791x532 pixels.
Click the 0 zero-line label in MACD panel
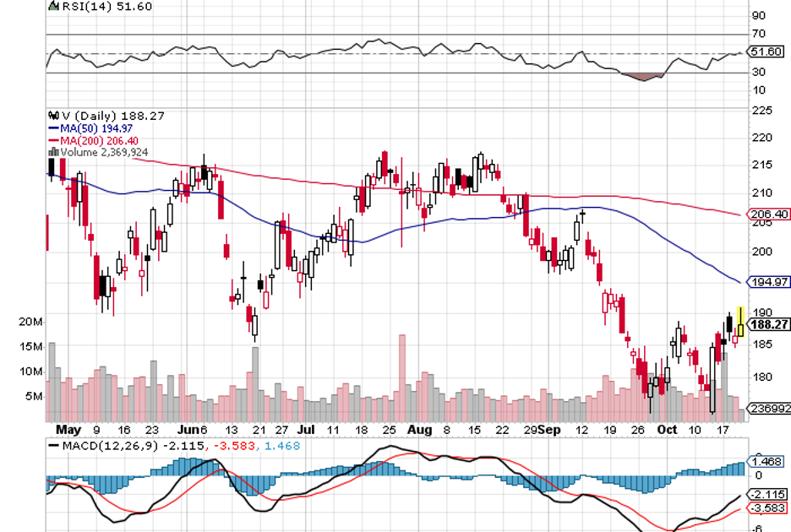758,475
